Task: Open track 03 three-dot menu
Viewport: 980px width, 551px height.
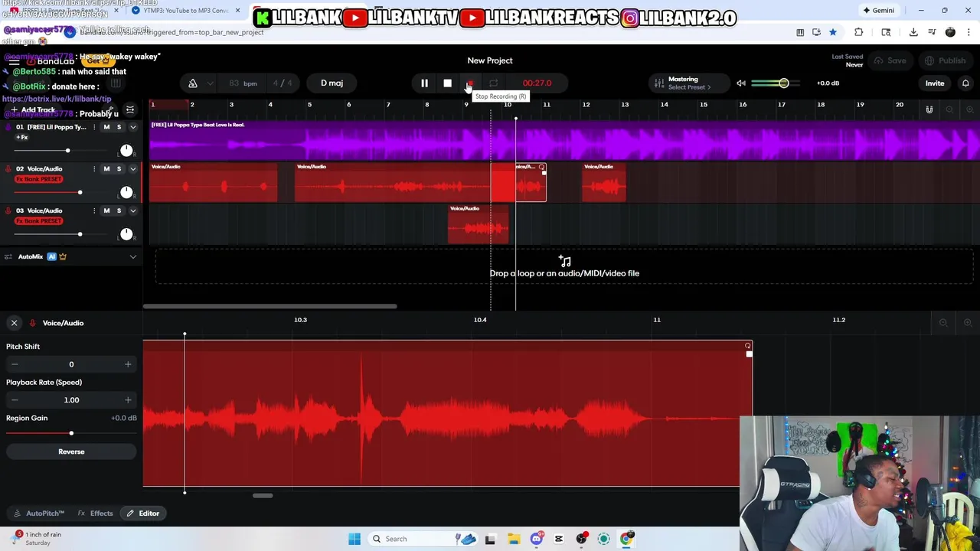Action: [x=94, y=210]
